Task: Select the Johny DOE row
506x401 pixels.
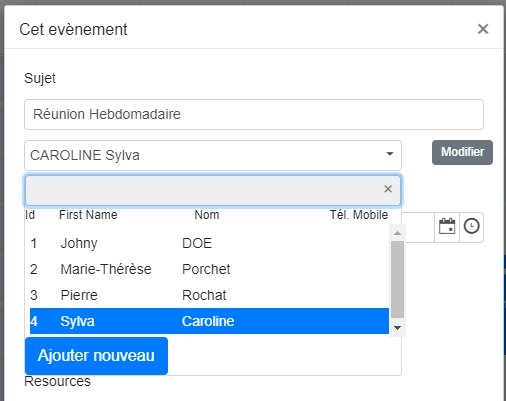Action: 209,243
